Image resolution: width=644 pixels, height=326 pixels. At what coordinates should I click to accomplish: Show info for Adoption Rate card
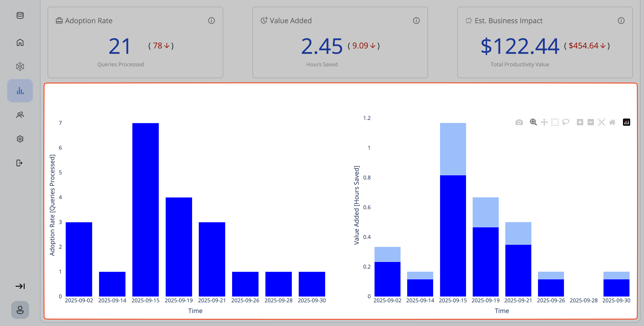212,21
